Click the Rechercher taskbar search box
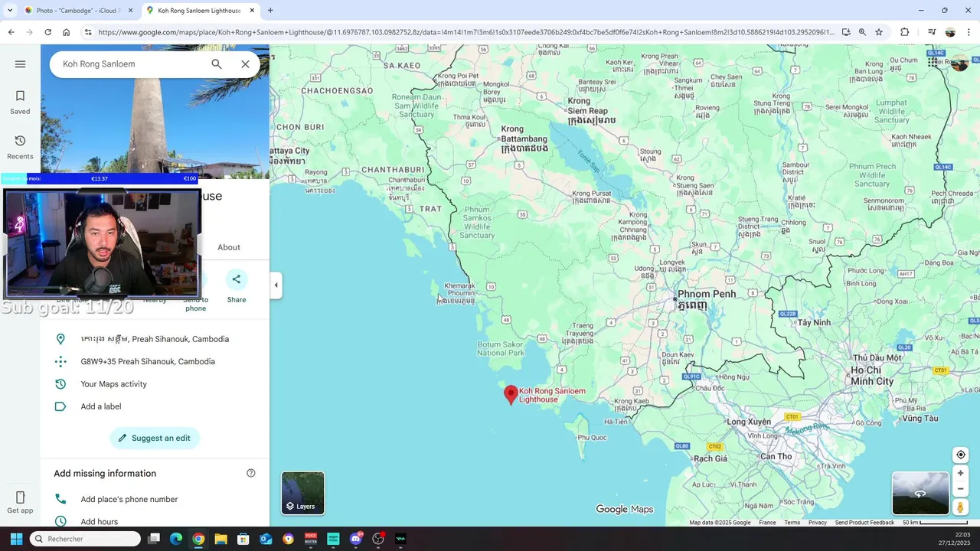 pyautogui.click(x=85, y=539)
